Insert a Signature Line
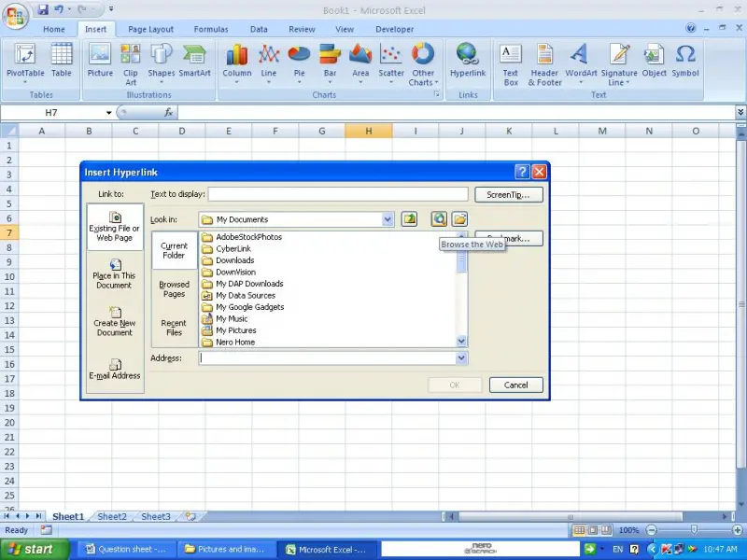 pyautogui.click(x=619, y=63)
